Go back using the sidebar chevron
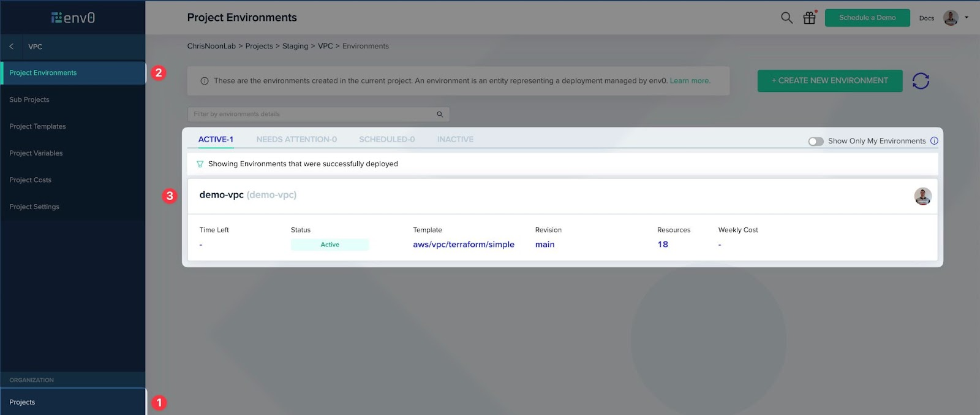980x415 pixels. [x=11, y=47]
